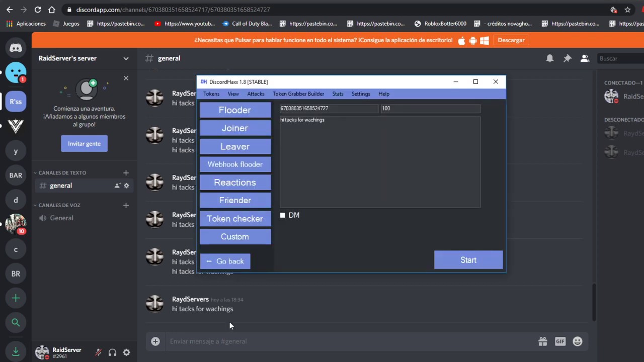
Task: Open View menu in DiscordHaxx
Action: (233, 94)
